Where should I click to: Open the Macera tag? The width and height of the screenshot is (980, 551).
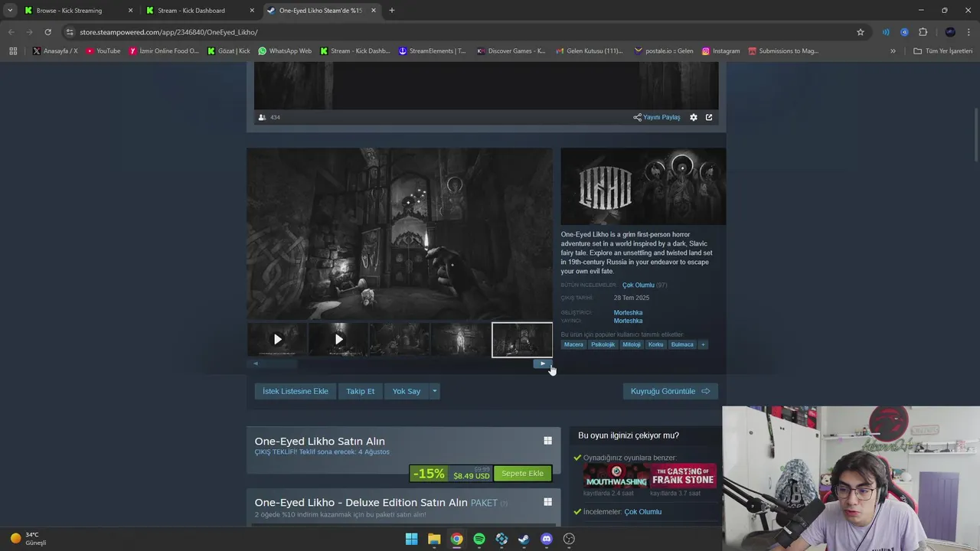pos(573,344)
